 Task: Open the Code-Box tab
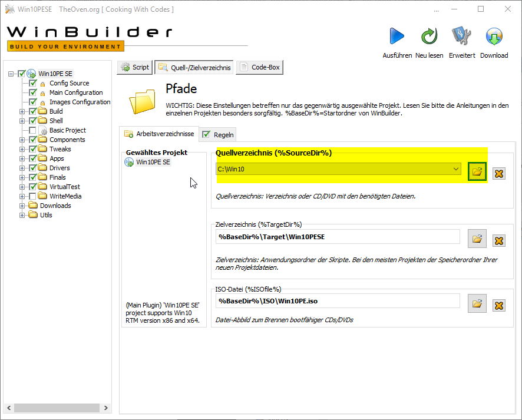tap(260, 67)
